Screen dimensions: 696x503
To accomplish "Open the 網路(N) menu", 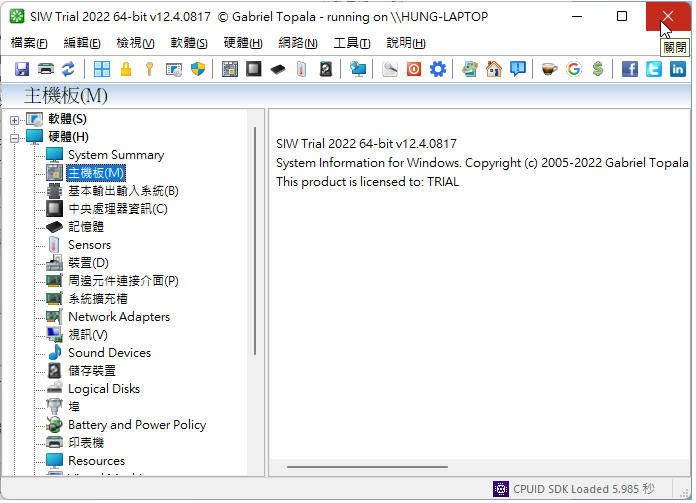I will (x=298, y=43).
